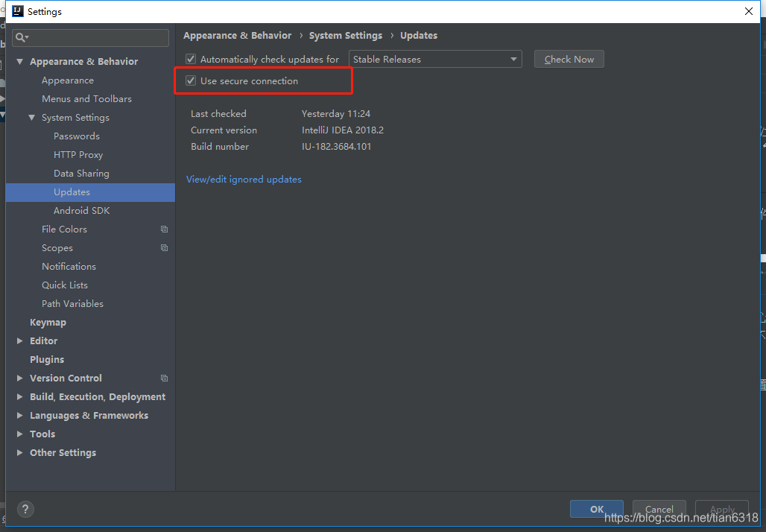Image resolution: width=766 pixels, height=532 pixels.
Task: Select Scopes in the tree
Action: coord(57,247)
